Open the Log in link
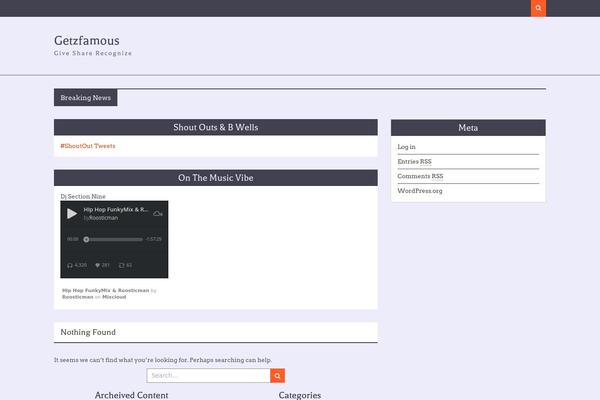The height and width of the screenshot is (400, 600). click(406, 147)
